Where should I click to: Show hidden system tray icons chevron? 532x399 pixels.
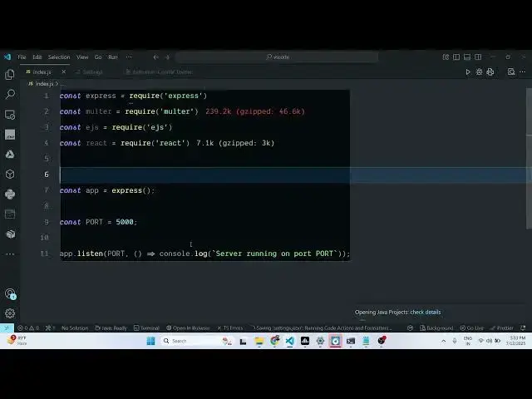tap(443, 341)
